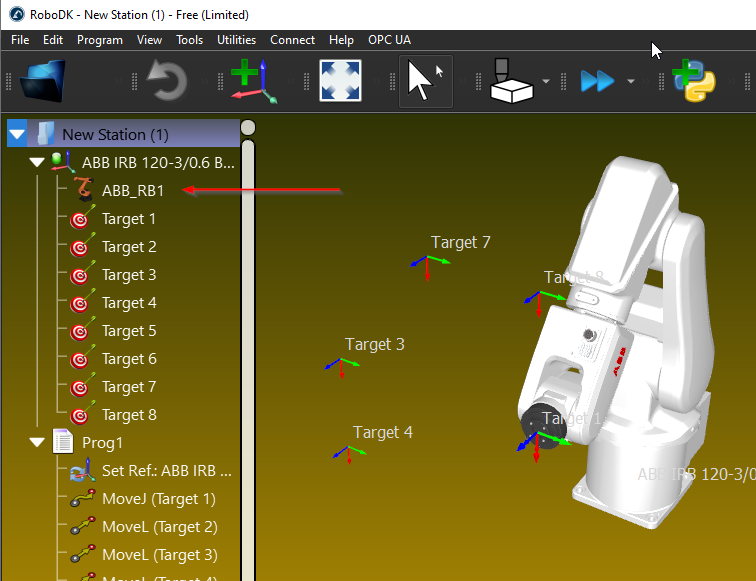The width and height of the screenshot is (756, 581).
Task: Open the Tools menu
Action: [189, 40]
